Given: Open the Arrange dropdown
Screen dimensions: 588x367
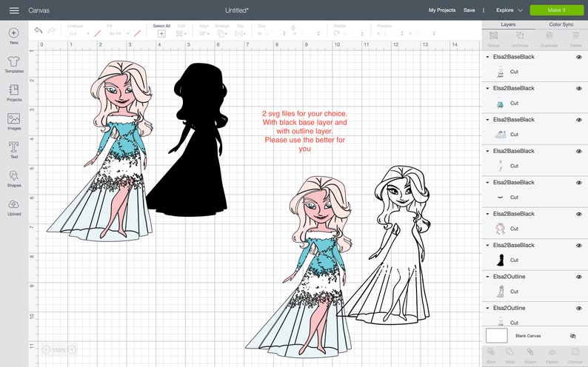Looking at the screenshot, I should pyautogui.click(x=222, y=34).
